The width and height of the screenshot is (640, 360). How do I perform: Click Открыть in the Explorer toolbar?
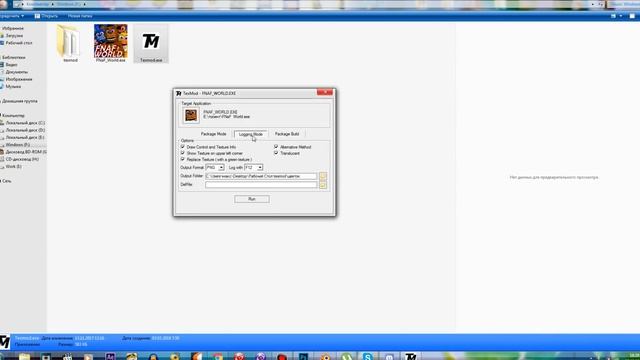[x=46, y=16]
